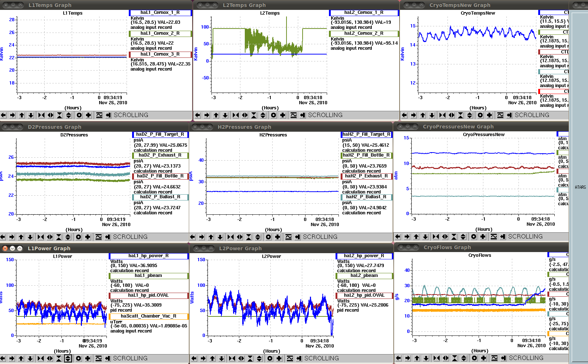Select the haD2_P_Fill_Target_R legend entry

pyautogui.click(x=160, y=135)
